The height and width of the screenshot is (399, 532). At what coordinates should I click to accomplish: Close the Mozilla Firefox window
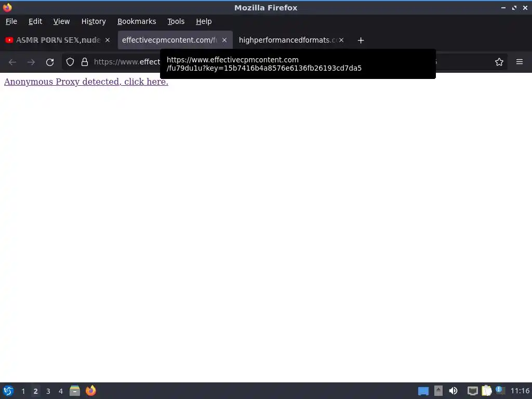(525, 7)
